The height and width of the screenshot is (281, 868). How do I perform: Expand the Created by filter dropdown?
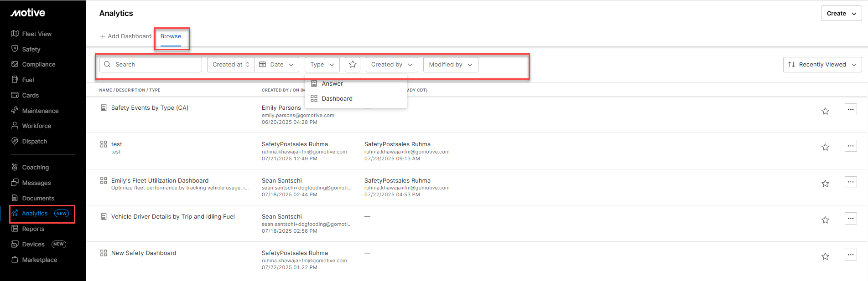point(391,65)
